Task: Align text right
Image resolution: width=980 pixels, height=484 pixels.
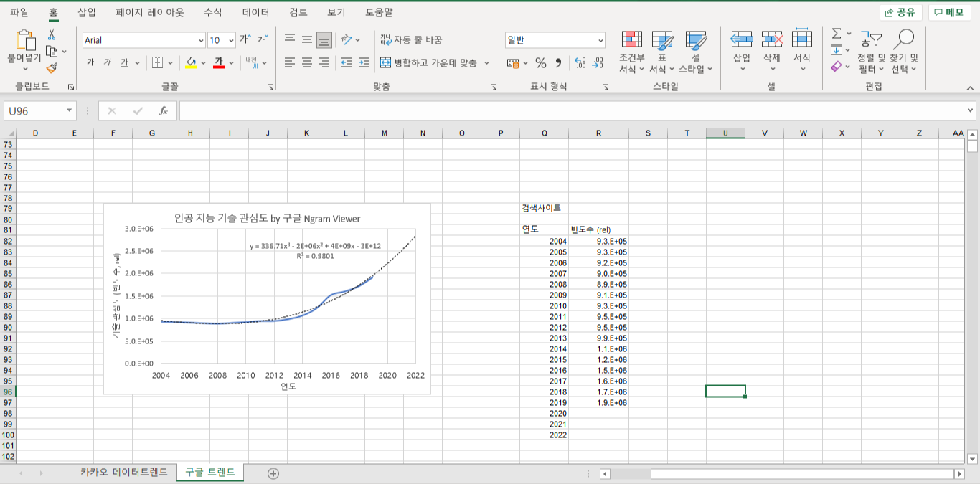Action: (324, 63)
